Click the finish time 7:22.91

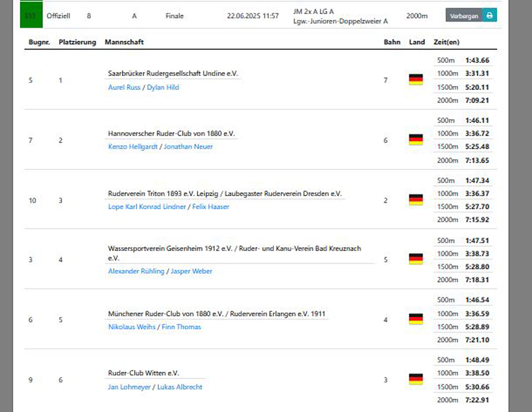coord(477,400)
